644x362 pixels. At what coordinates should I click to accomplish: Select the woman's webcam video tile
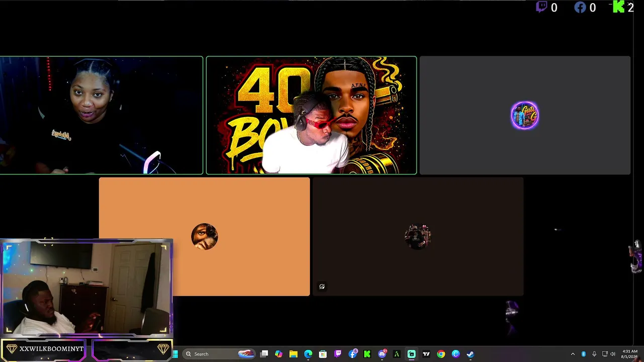(101, 115)
